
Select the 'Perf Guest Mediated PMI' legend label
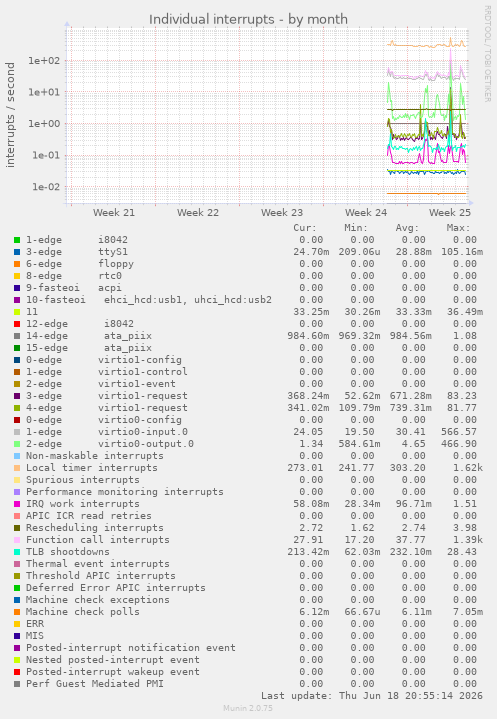(95, 684)
